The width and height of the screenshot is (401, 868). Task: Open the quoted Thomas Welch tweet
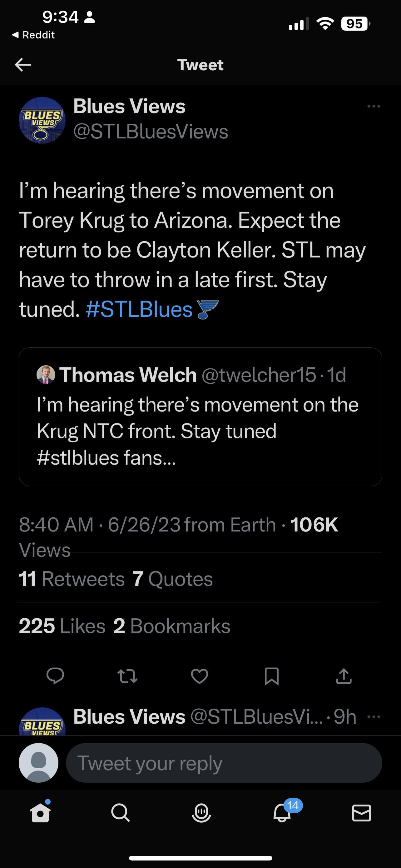pyautogui.click(x=200, y=417)
